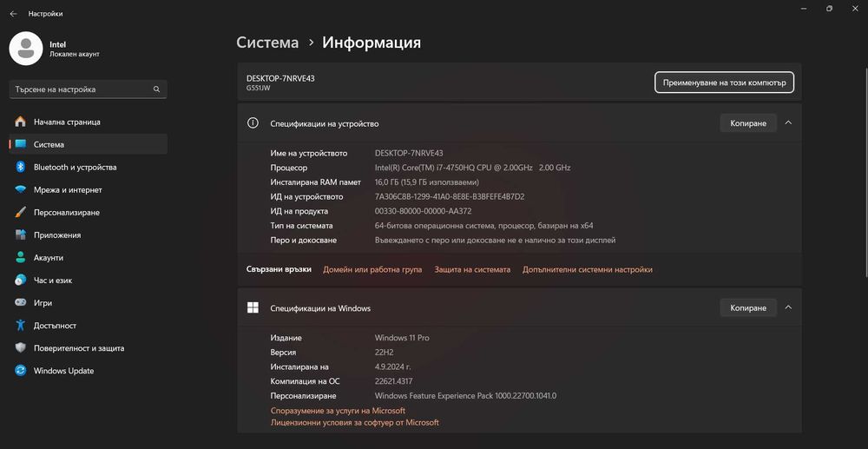Click the 64-битова операционна система value
Viewport: 868px width, 449px height.
coord(483,226)
